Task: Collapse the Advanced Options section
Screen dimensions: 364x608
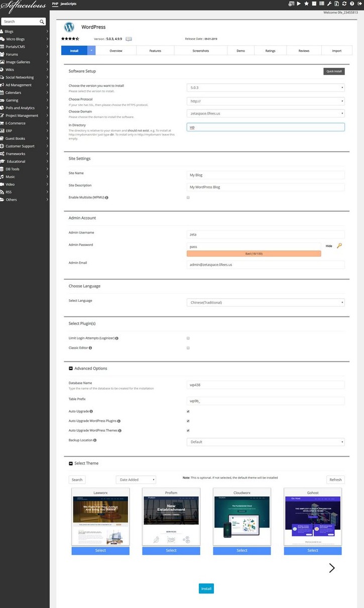Action: click(71, 369)
